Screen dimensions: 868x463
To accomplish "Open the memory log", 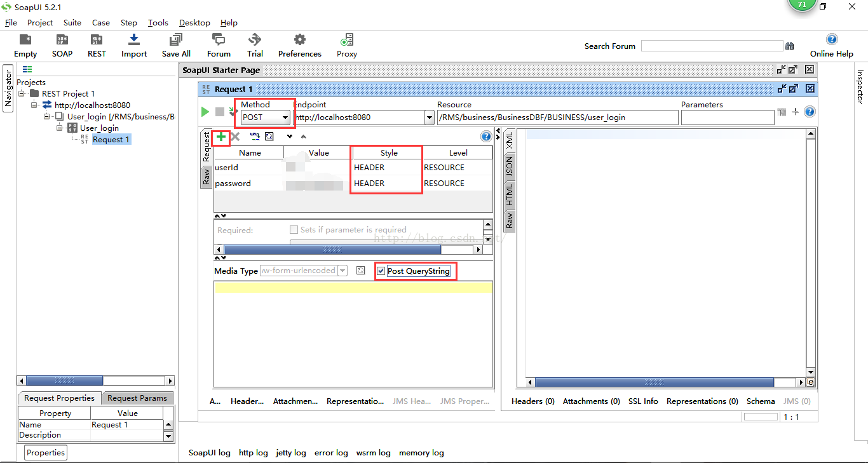I will click(x=421, y=453).
